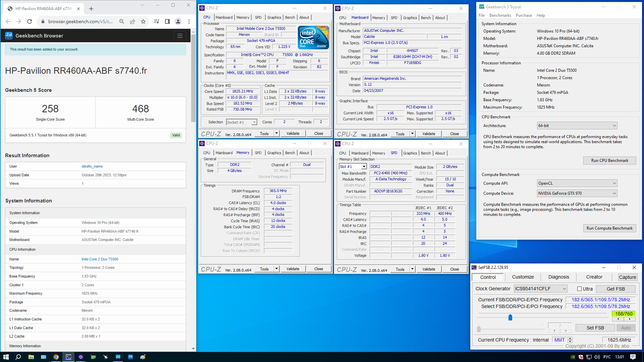The image size is (644, 362).
Task: Open Architecture 64-bit dropdown
Action: click(x=577, y=126)
